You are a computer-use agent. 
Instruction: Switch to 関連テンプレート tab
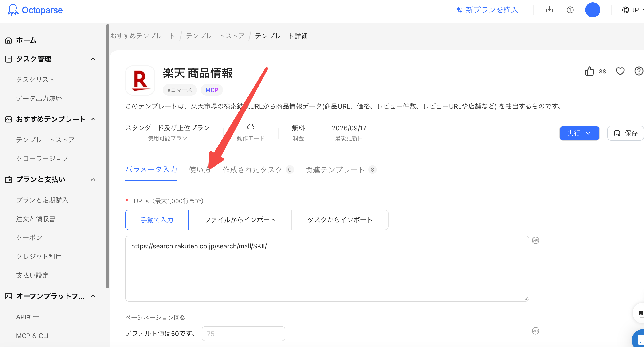(341, 170)
